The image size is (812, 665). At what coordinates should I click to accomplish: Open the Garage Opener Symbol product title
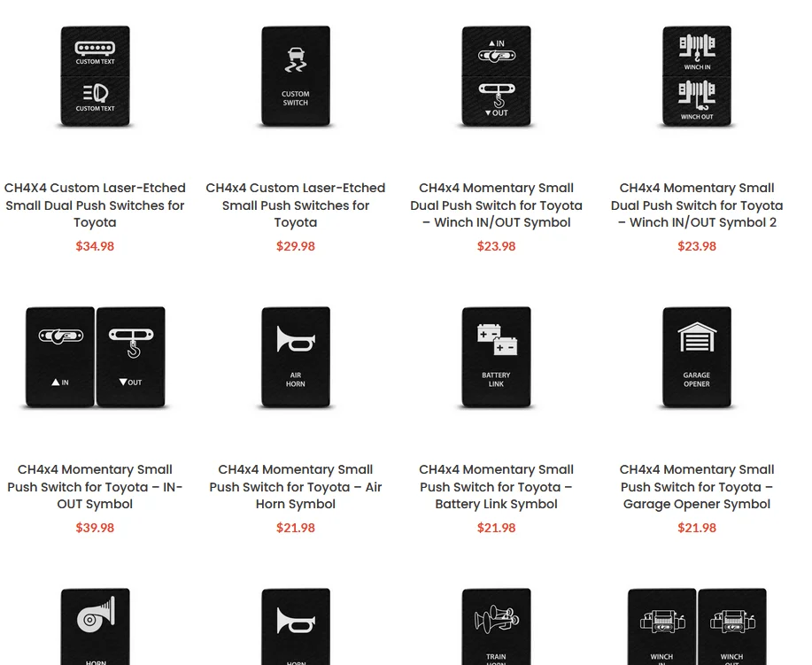coord(697,487)
